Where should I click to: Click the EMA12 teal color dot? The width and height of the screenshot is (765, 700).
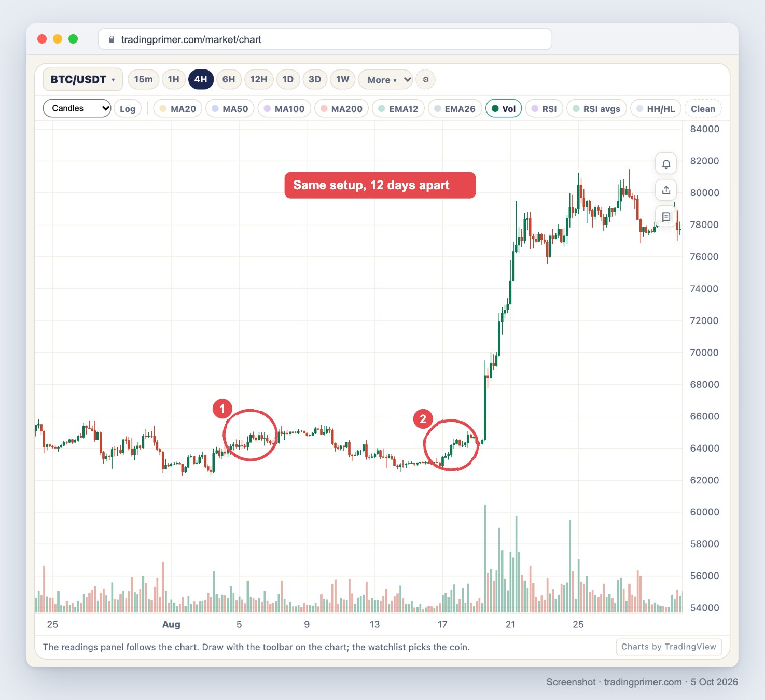382,109
